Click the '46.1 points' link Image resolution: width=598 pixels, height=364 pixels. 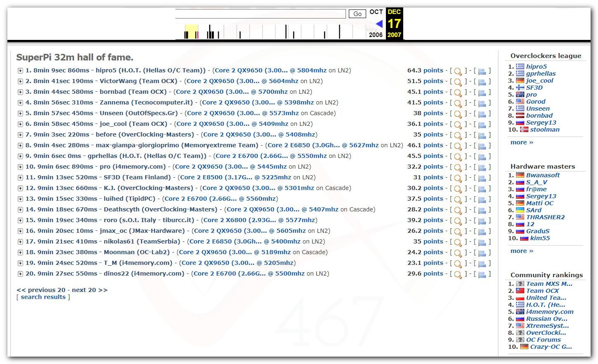[425, 145]
